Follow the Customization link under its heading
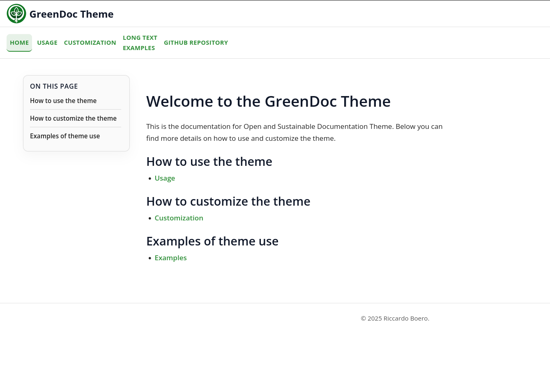This screenshot has height=392, width=550. click(x=179, y=218)
